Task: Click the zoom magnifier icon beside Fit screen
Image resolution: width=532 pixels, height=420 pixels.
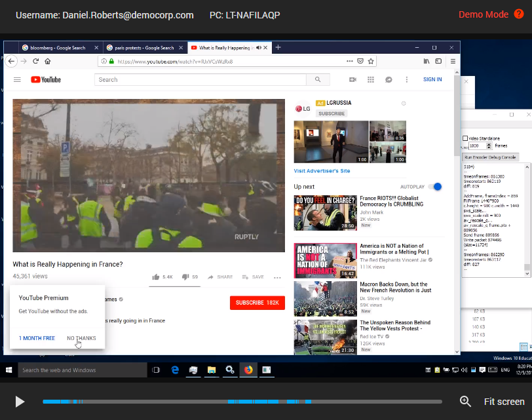Action: [x=465, y=402]
